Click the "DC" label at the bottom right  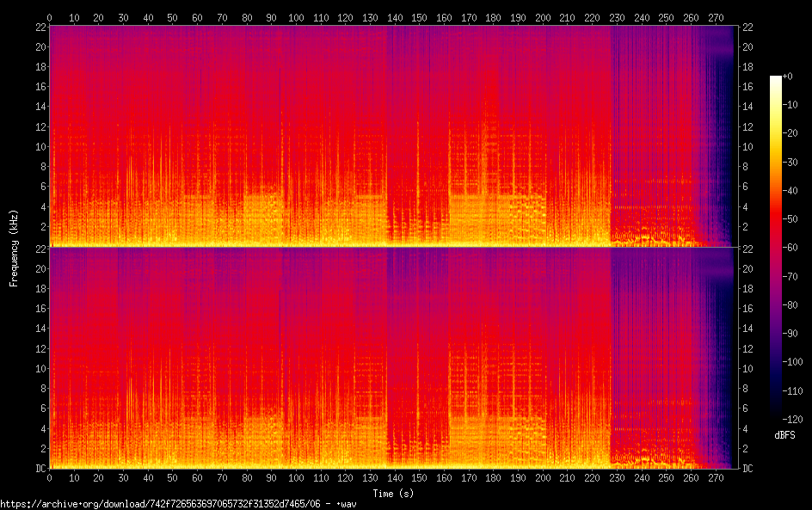(748, 469)
